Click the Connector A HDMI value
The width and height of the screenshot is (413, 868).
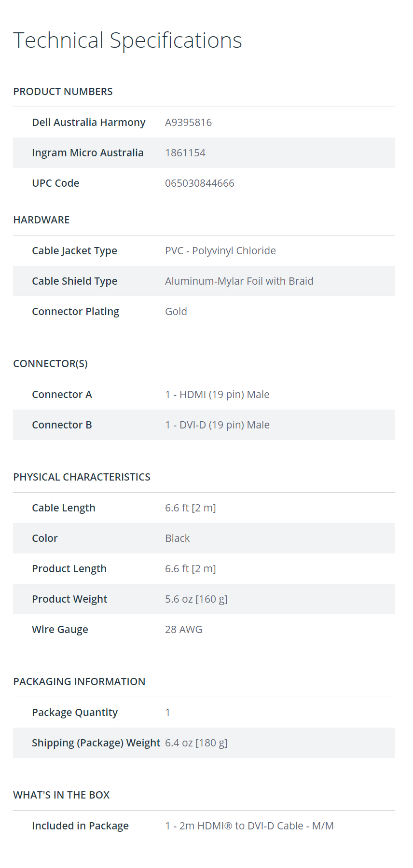pos(217,395)
